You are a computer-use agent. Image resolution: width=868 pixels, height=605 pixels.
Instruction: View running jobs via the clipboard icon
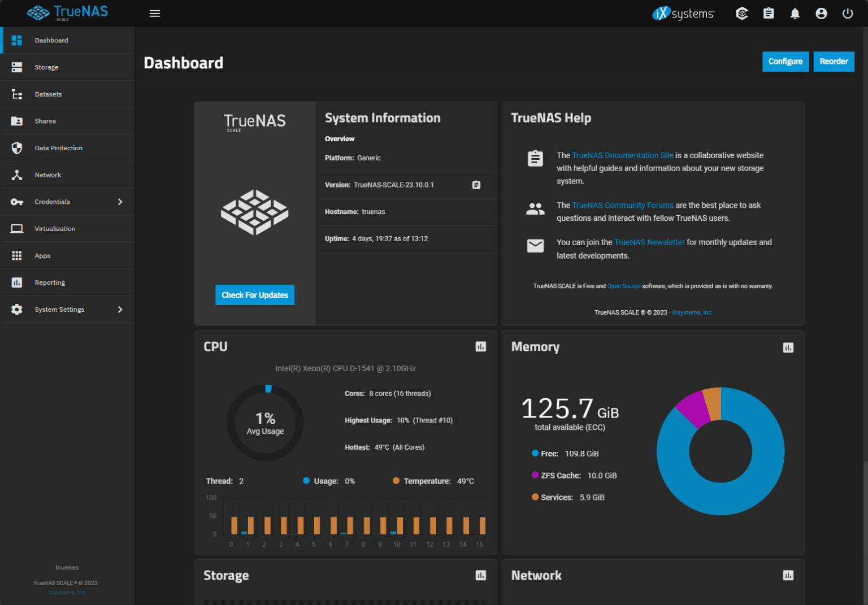[x=768, y=13]
